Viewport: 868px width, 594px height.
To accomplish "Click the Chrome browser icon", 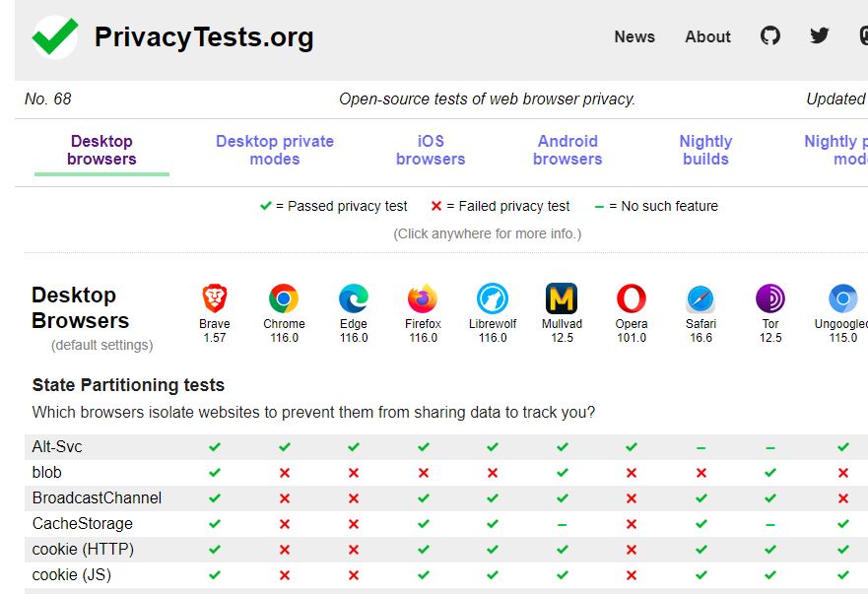I will (x=284, y=298).
